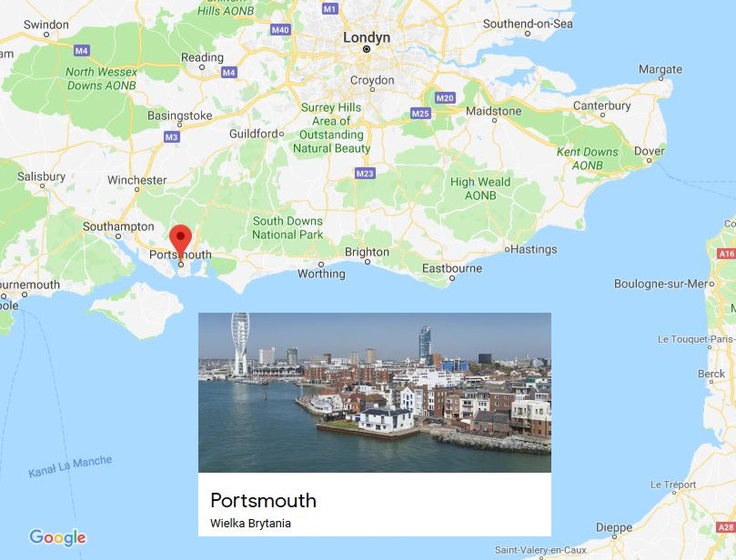Select the Southampton city label
Screen dimensions: 736x560
pos(118,226)
